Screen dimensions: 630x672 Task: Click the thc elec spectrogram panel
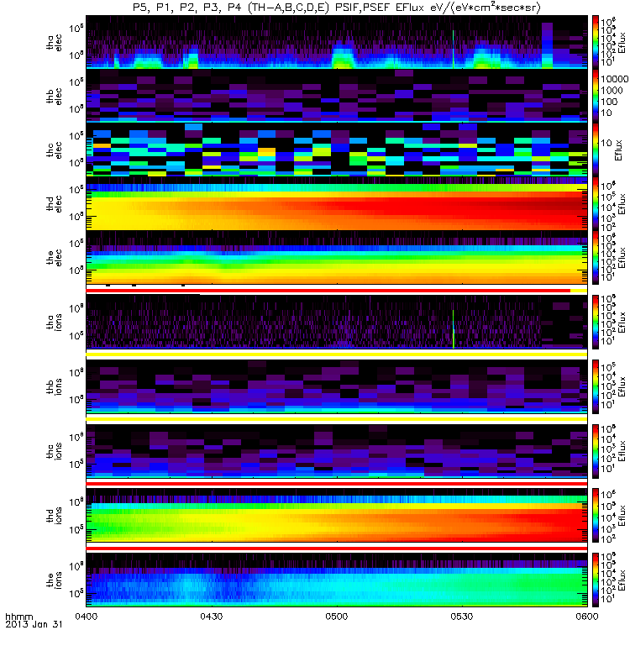click(x=337, y=150)
